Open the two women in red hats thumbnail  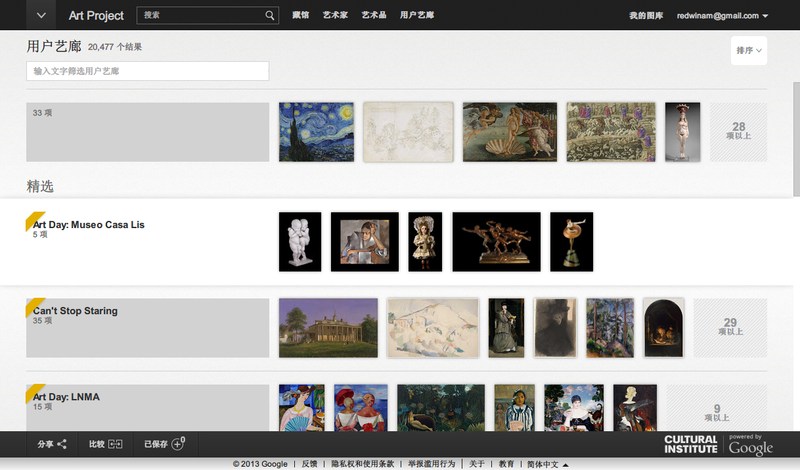(x=361, y=408)
